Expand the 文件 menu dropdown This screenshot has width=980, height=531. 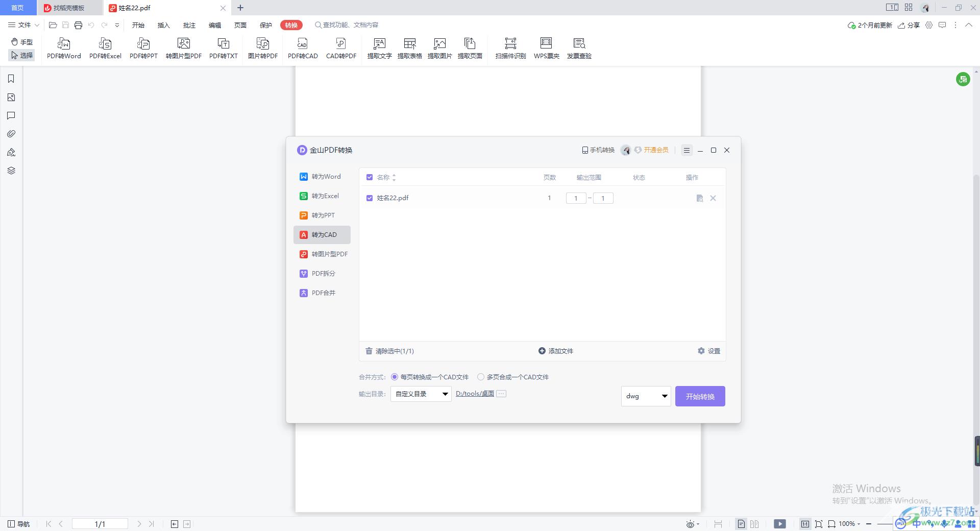point(23,25)
